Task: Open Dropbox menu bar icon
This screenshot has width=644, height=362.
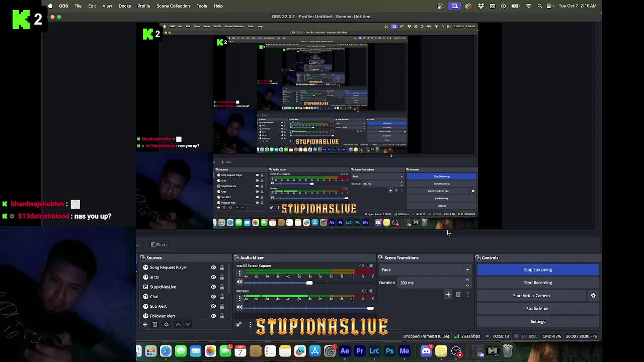Action: point(481,6)
